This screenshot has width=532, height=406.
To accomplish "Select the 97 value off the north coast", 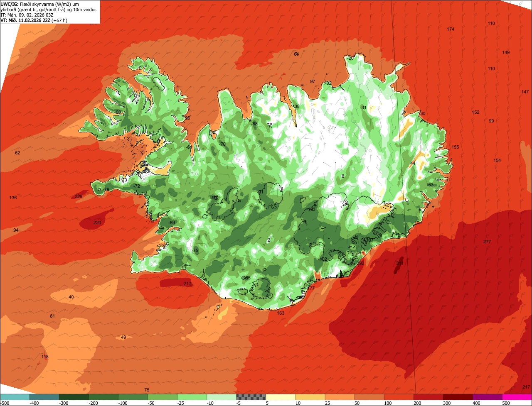I will [313, 81].
